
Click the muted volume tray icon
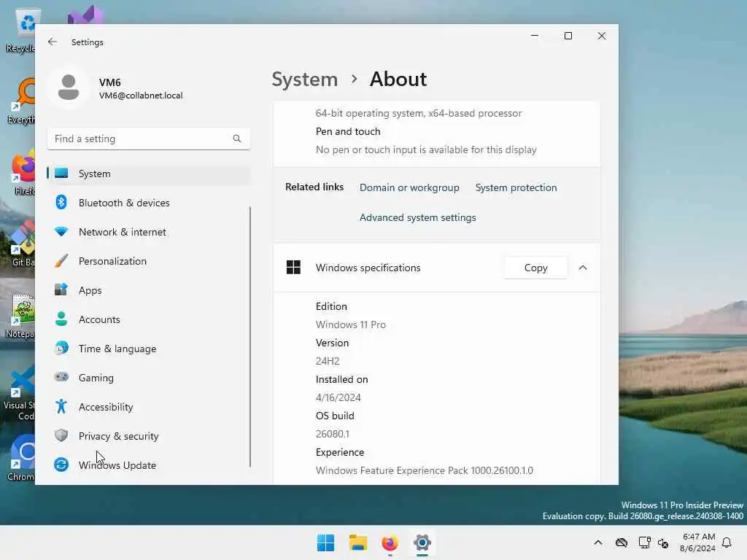[x=663, y=542]
